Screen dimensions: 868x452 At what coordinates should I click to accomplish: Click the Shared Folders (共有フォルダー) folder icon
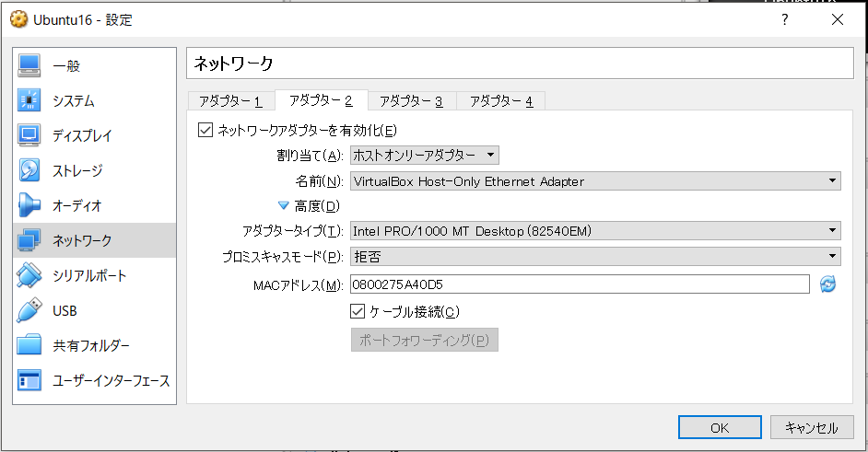point(29,345)
